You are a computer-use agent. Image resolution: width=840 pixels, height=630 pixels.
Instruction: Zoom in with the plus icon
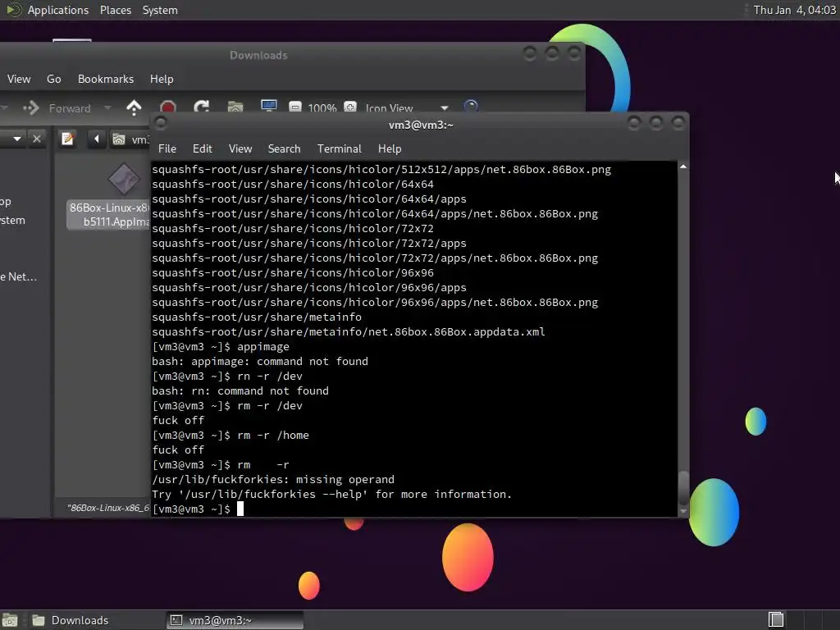point(349,107)
